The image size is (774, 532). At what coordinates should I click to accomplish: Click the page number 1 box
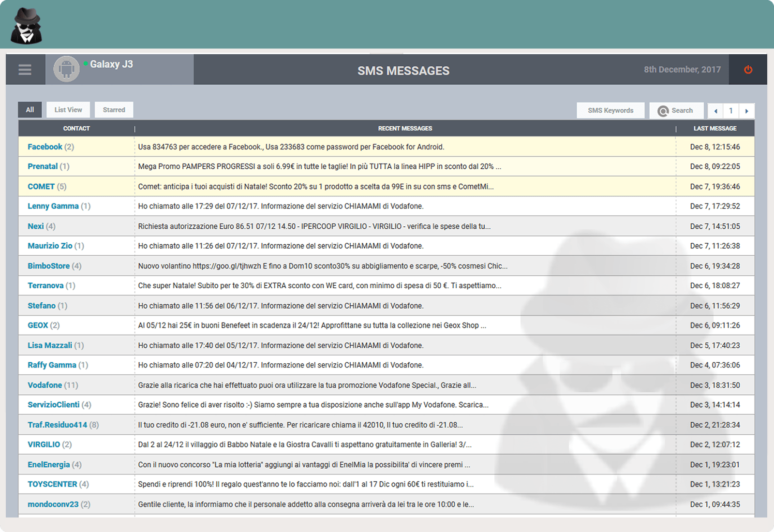[731, 111]
